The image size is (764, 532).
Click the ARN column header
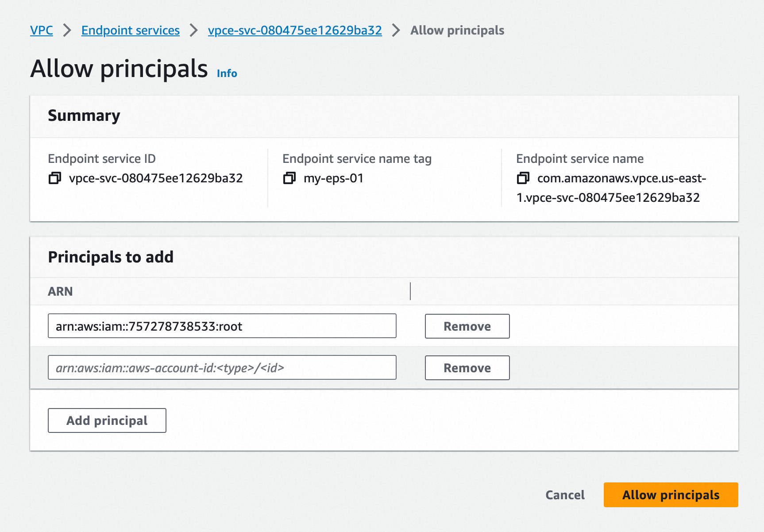[60, 292]
